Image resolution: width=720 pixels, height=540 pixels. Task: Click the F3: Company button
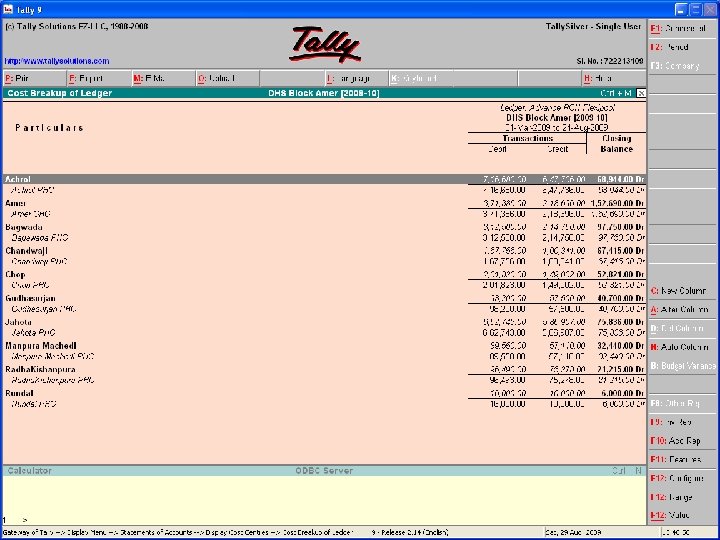tap(682, 66)
